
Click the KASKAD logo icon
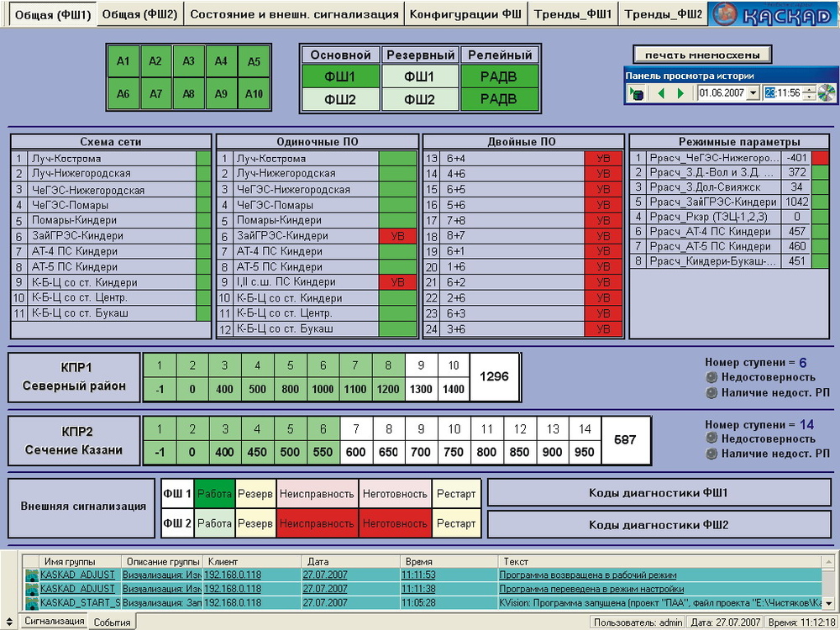(725, 14)
